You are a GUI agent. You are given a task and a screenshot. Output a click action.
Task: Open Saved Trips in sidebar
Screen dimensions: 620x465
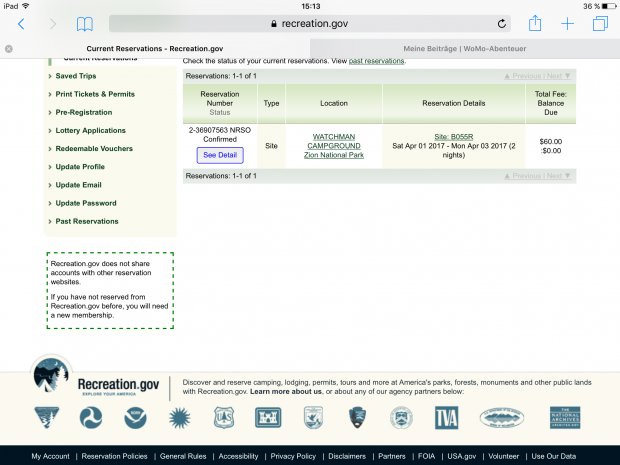[76, 76]
